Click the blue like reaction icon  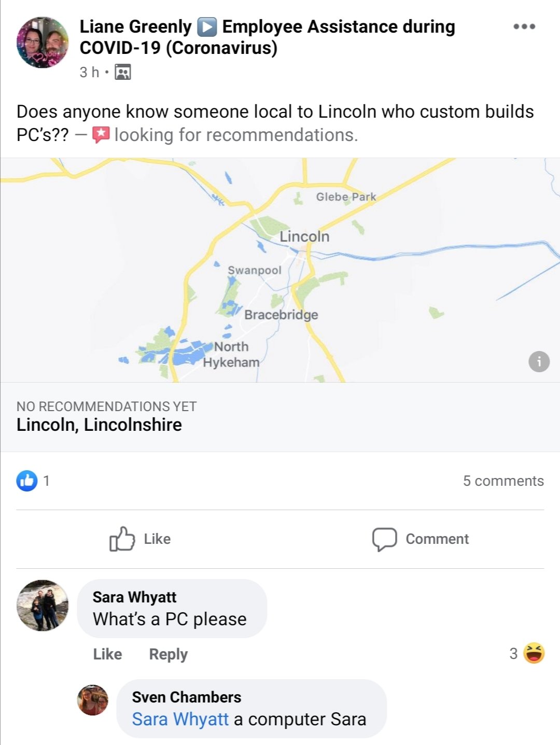point(27,481)
